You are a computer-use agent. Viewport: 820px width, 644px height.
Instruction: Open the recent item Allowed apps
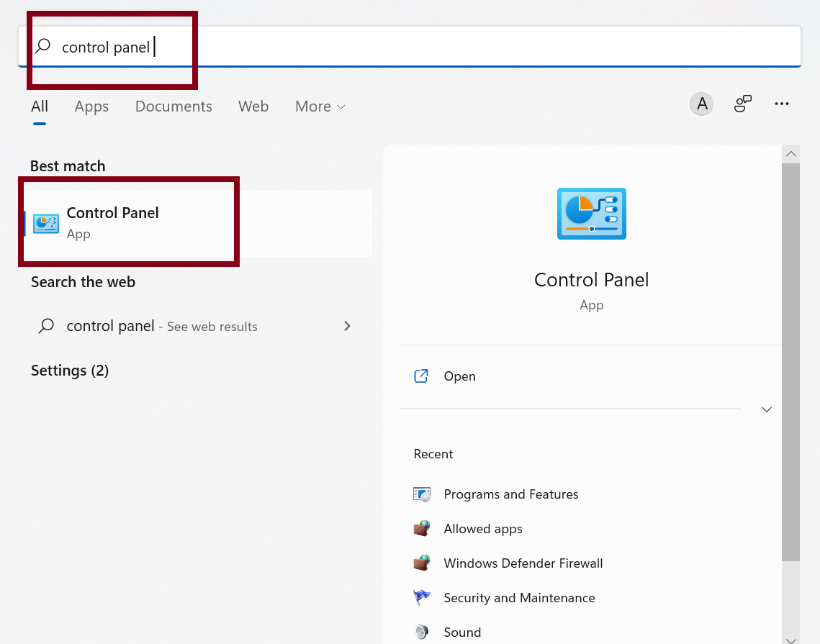tap(482, 528)
